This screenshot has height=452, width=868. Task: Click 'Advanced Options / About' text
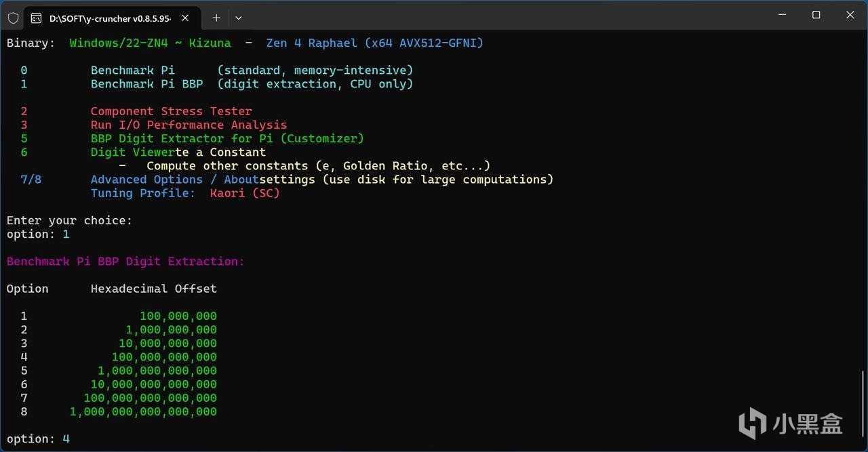click(175, 180)
